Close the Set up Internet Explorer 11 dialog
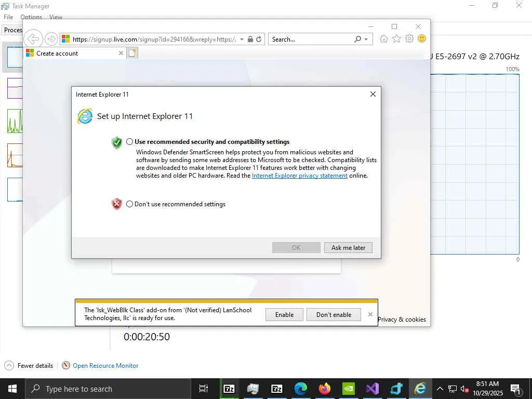Viewport: 532px width, 399px height. pyautogui.click(x=373, y=94)
